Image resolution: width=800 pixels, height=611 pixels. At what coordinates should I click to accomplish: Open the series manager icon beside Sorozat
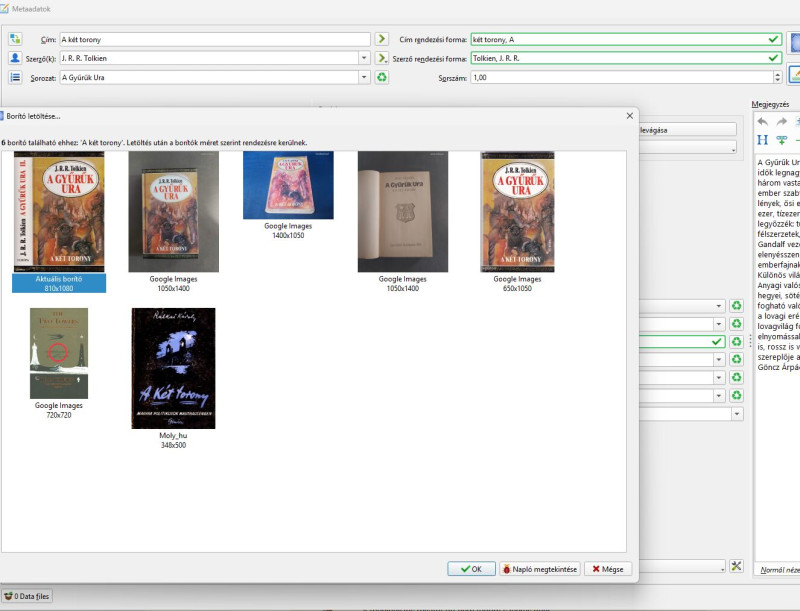point(15,77)
